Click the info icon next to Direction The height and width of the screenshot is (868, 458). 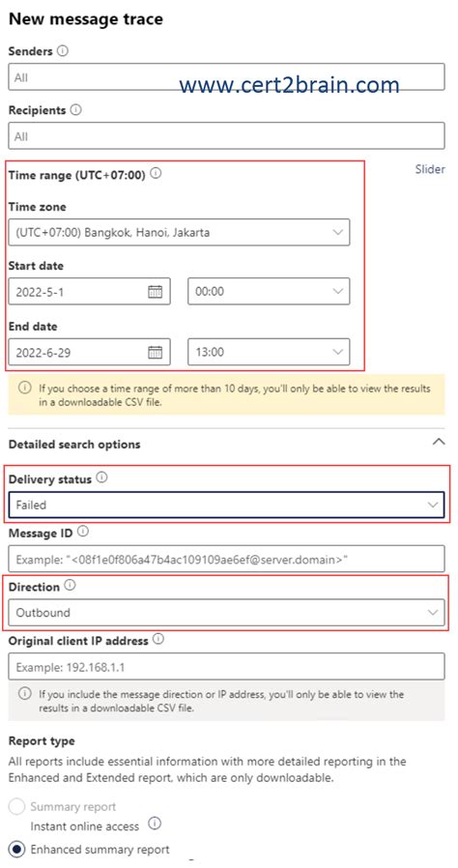(x=71, y=586)
